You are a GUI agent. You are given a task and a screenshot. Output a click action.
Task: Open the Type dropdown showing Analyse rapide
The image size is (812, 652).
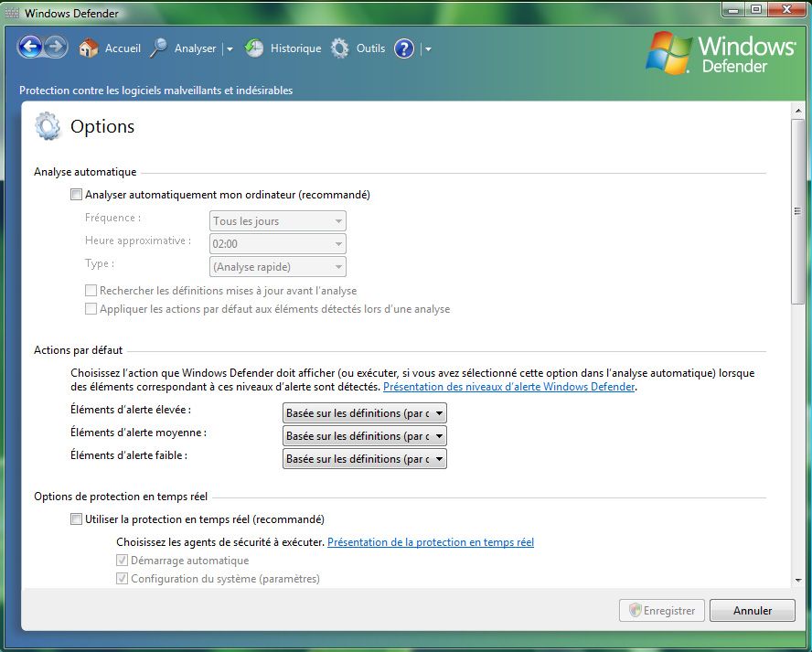[x=278, y=267]
